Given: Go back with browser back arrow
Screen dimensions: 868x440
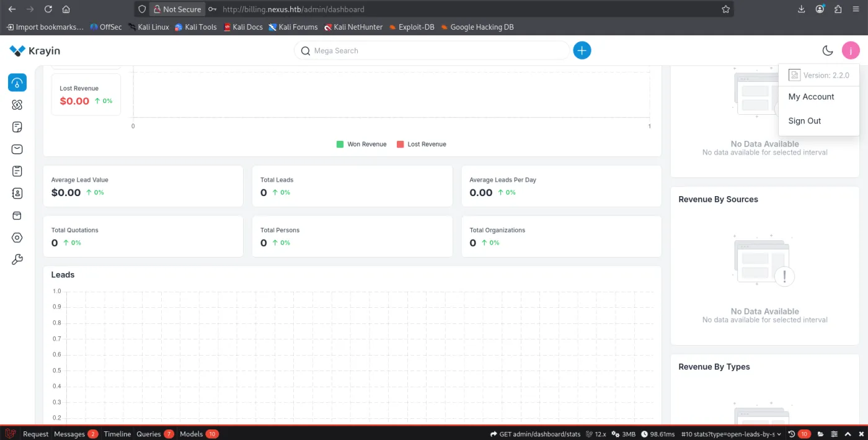Looking at the screenshot, I should (x=12, y=9).
